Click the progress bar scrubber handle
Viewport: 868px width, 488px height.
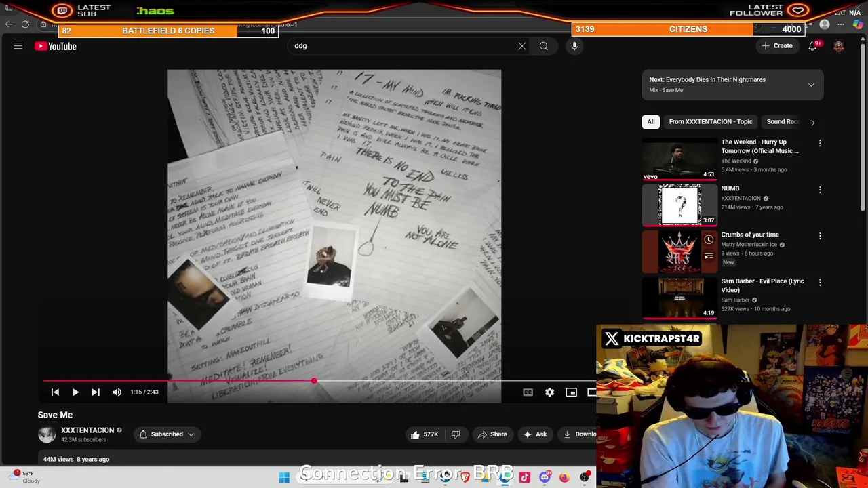[314, 382]
